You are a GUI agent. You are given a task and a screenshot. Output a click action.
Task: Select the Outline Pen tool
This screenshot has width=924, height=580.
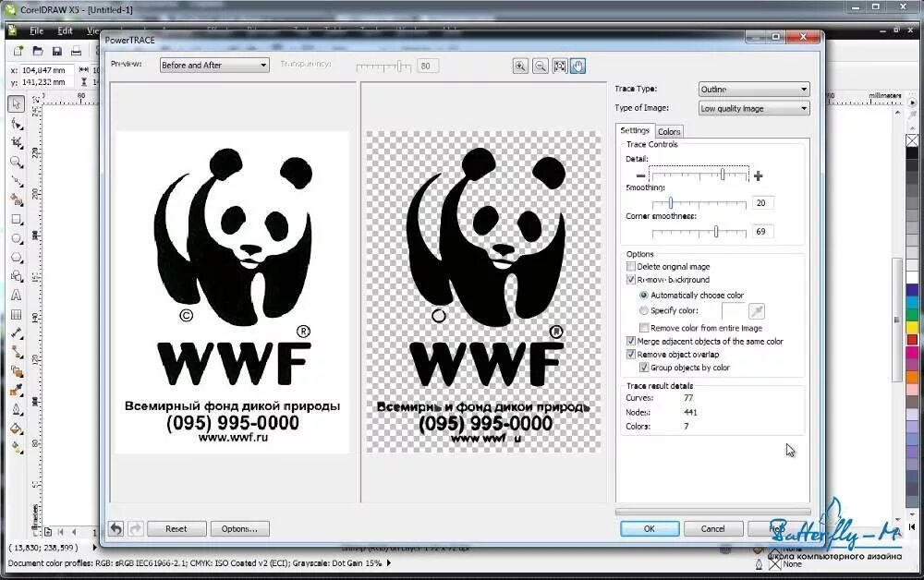[x=17, y=410]
